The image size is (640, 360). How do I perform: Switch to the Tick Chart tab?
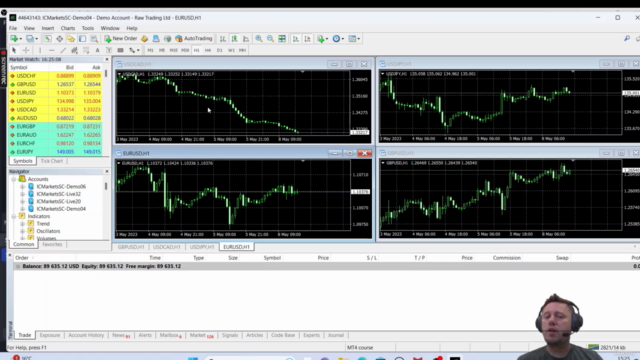(x=52, y=161)
